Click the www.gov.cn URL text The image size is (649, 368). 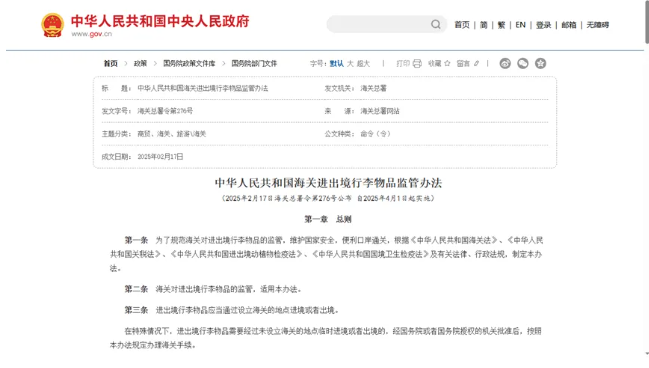coord(91,34)
